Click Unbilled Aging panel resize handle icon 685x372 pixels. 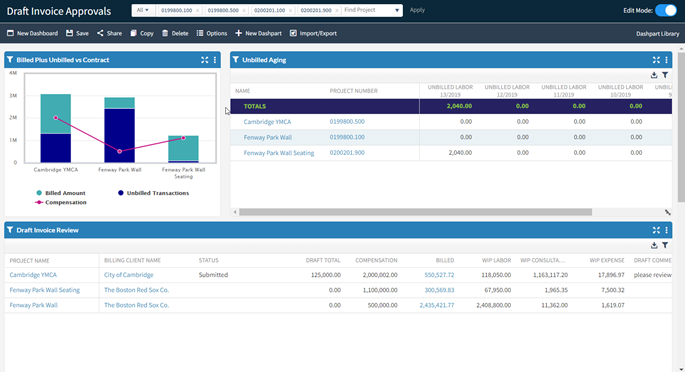point(668,212)
